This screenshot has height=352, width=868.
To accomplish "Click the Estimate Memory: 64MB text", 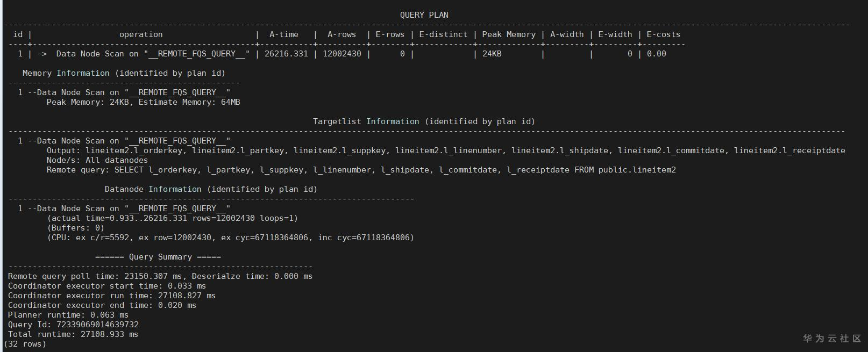I will click(189, 102).
